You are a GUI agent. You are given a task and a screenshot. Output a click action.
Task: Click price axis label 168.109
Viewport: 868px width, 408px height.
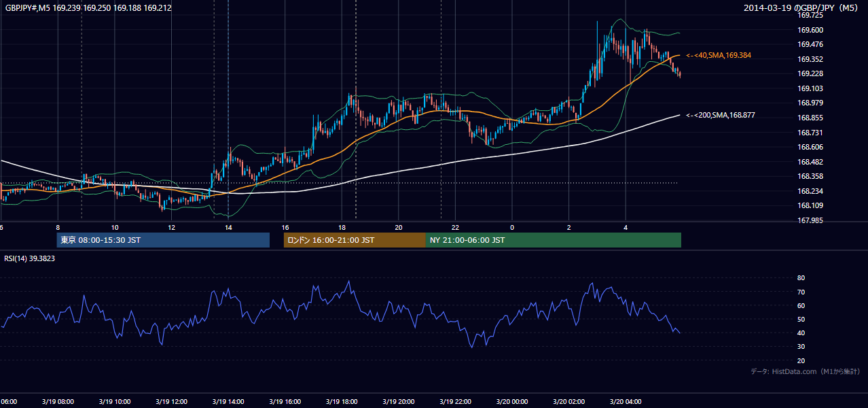click(810, 205)
